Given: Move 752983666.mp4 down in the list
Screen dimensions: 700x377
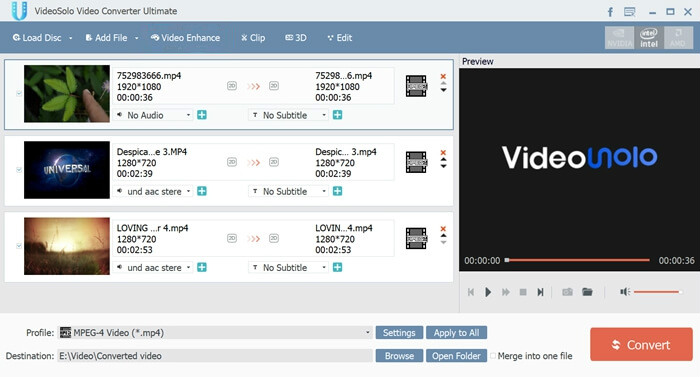Looking at the screenshot, I should click(443, 90).
